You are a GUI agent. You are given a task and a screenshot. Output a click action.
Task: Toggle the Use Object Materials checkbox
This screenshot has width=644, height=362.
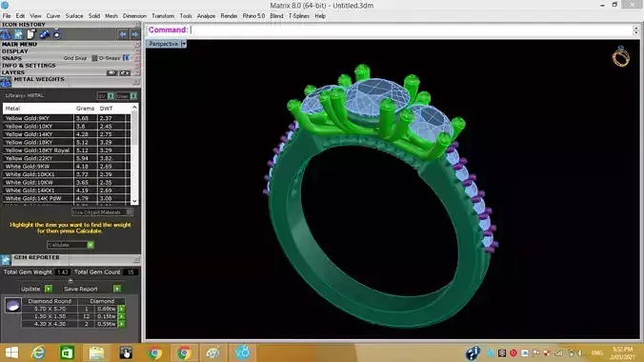click(130, 212)
